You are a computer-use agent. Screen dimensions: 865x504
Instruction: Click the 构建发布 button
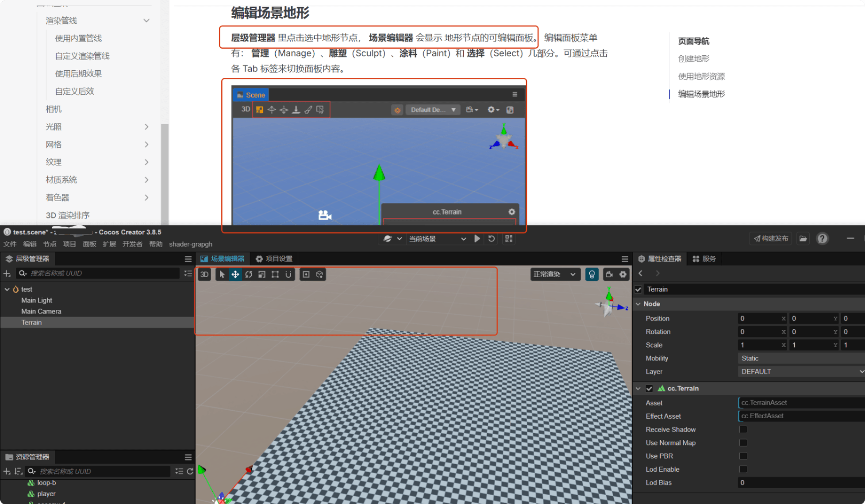click(x=771, y=239)
